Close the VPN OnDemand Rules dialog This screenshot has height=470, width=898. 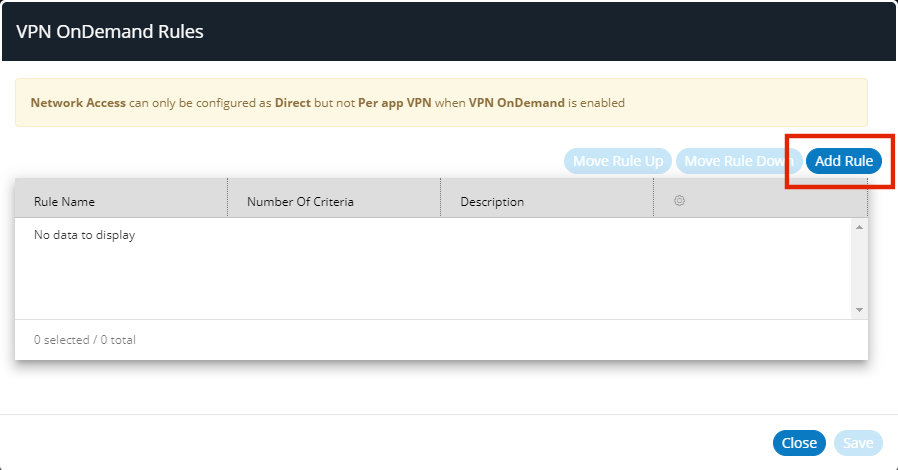(798, 443)
